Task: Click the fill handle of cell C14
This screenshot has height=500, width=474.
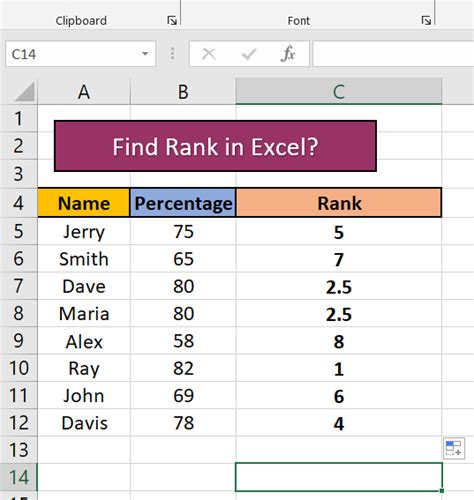Action: click(x=442, y=490)
